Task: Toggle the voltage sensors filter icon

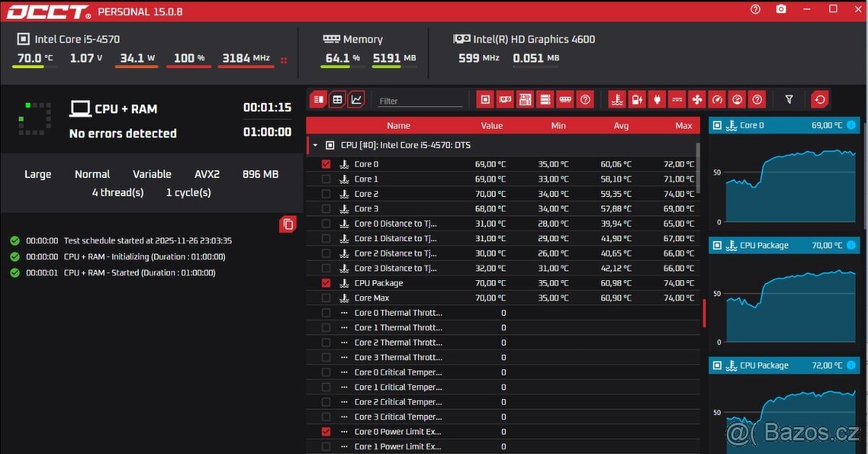Action: click(x=637, y=99)
